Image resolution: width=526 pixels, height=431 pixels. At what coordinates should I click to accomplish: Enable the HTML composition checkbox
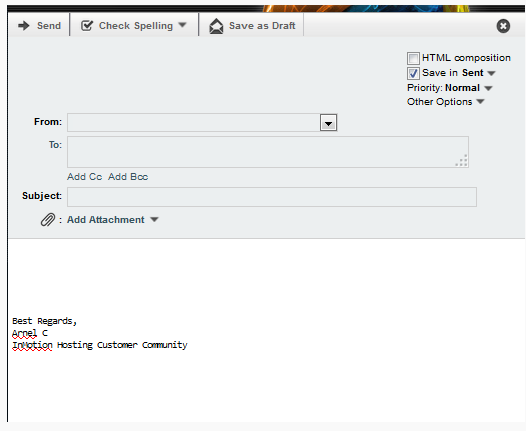point(413,58)
